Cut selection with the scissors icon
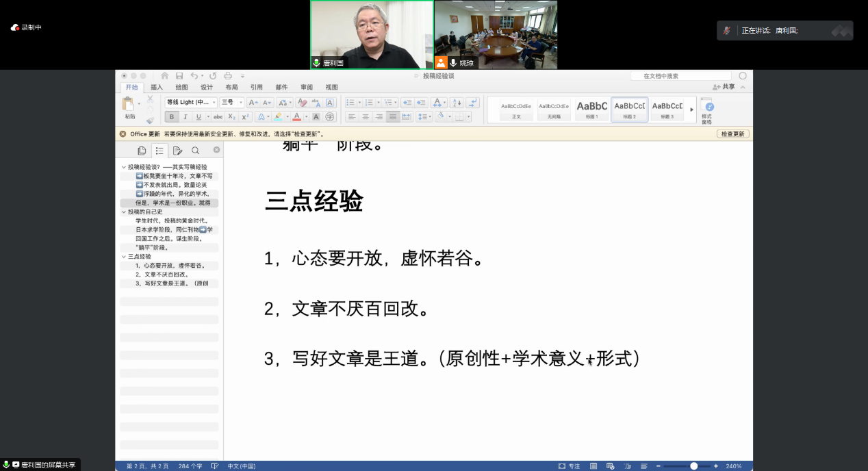The image size is (868, 471). 150,99
